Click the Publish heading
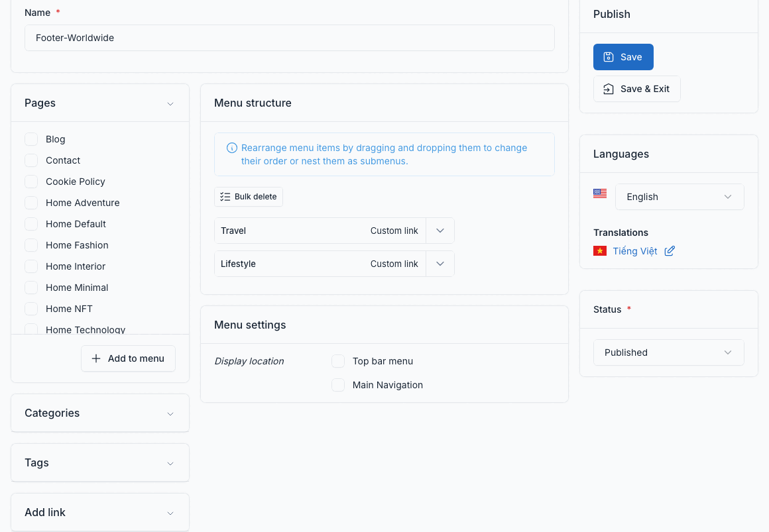769x532 pixels. [x=612, y=14]
